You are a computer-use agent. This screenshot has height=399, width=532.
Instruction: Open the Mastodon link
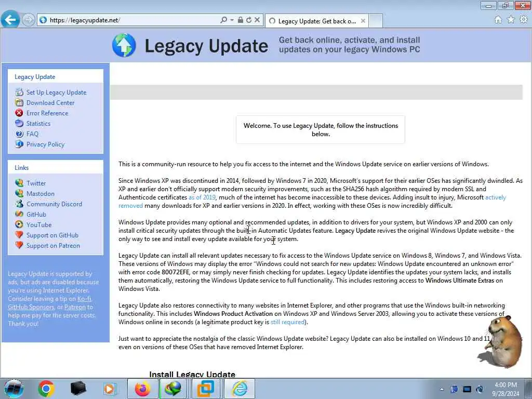pyautogui.click(x=41, y=194)
